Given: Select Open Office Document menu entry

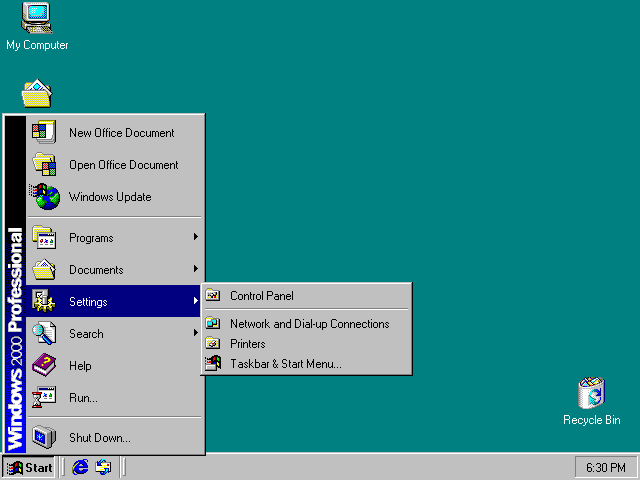Looking at the screenshot, I should tap(114, 164).
